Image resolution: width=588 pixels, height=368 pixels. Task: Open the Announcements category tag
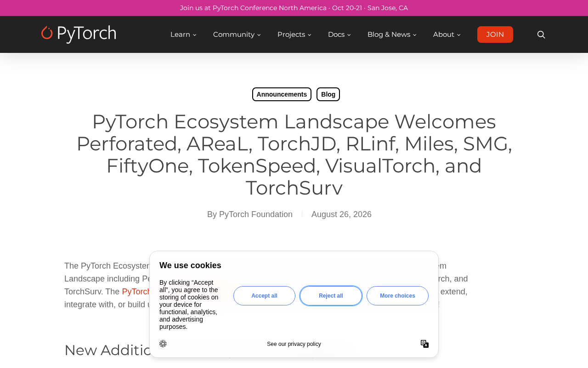(x=282, y=94)
